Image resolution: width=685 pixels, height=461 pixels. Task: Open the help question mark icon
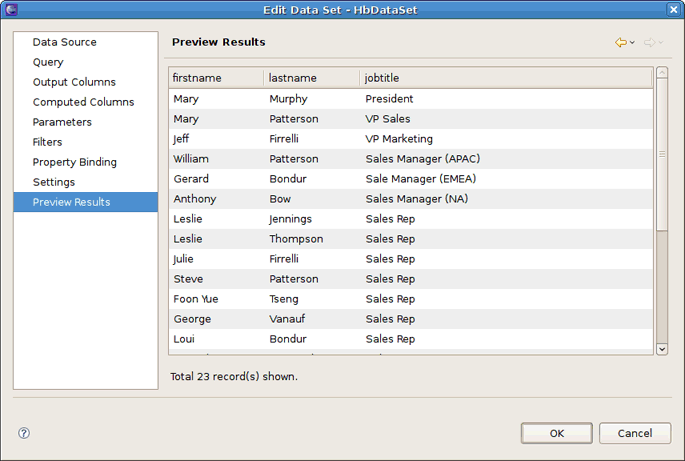(x=24, y=433)
